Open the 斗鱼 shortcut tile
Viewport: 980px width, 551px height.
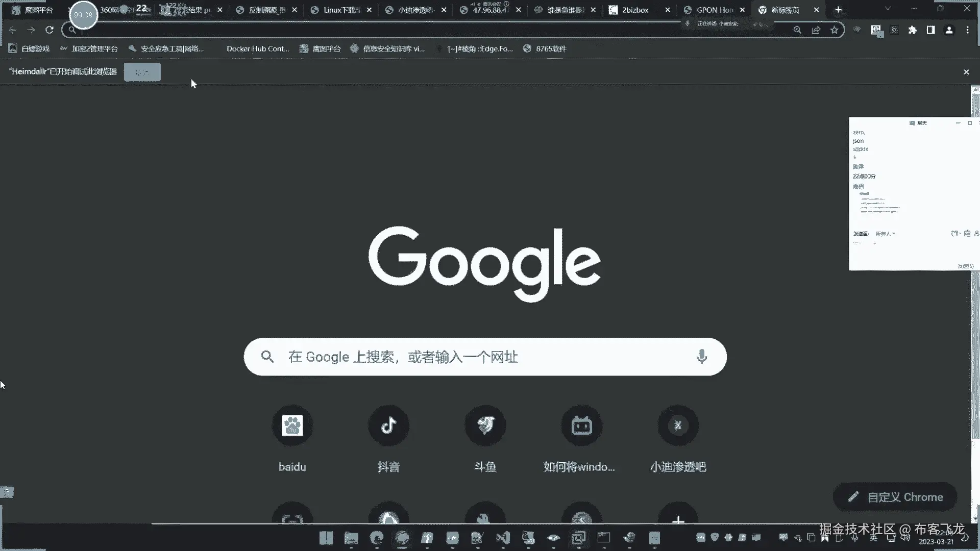pos(485,425)
